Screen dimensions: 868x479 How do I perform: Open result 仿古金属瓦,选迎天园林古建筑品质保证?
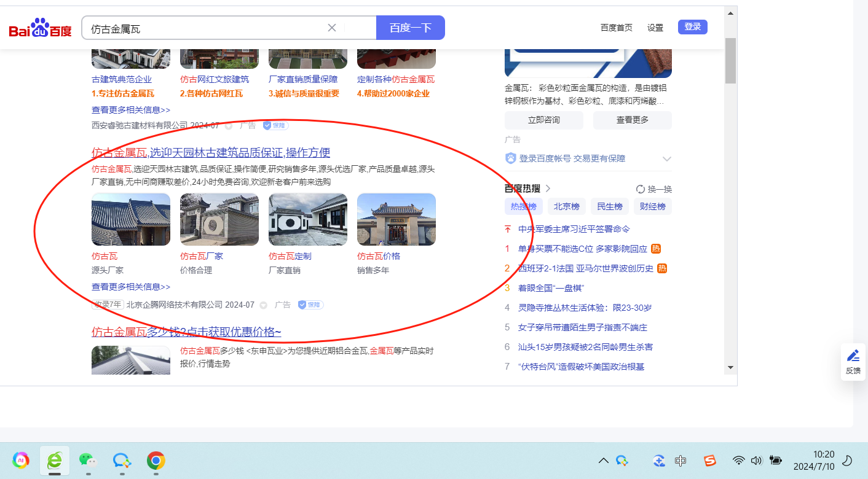point(211,153)
